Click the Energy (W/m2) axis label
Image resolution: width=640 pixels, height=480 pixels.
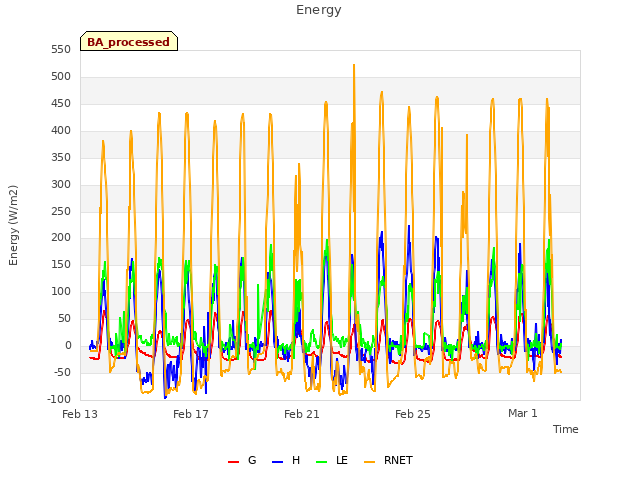tap(13, 225)
